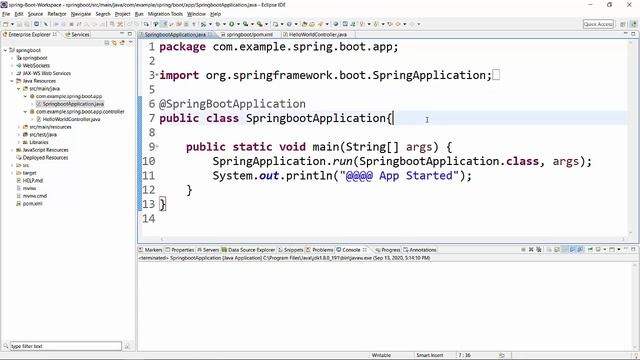Image resolution: width=640 pixels, height=360 pixels.
Task: Click the type filter text field
Action: [65, 346]
